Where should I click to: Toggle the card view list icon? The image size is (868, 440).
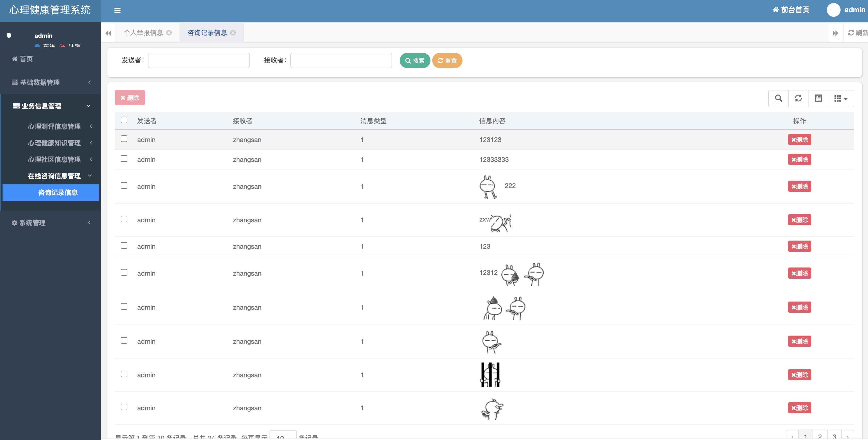tap(818, 98)
